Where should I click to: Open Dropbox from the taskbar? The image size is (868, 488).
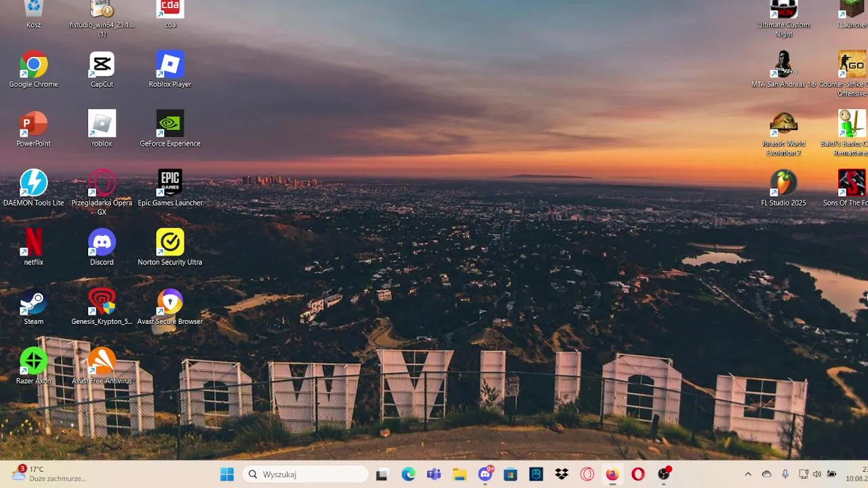tap(561, 474)
